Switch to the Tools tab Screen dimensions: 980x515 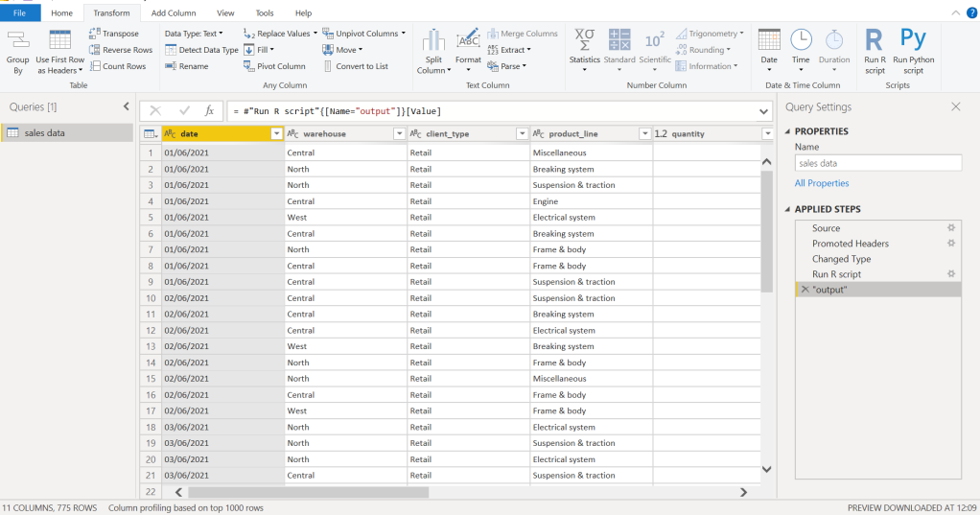tap(265, 12)
